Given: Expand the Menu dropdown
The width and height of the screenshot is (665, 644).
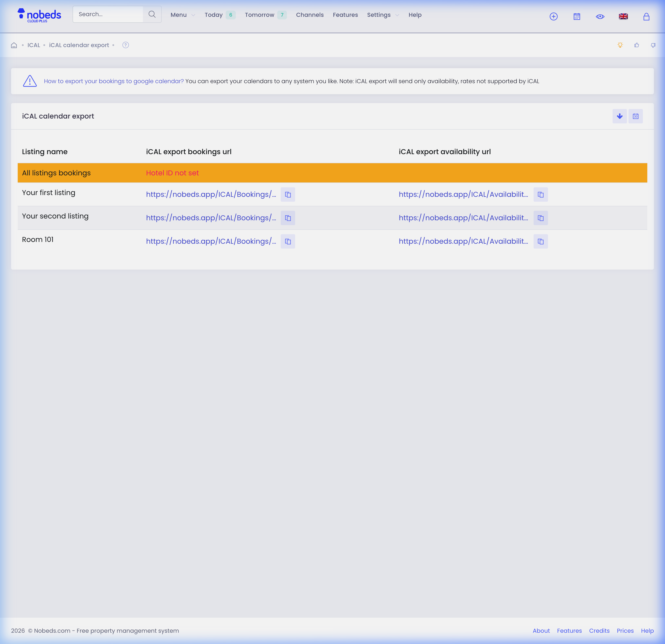Looking at the screenshot, I should 183,15.
